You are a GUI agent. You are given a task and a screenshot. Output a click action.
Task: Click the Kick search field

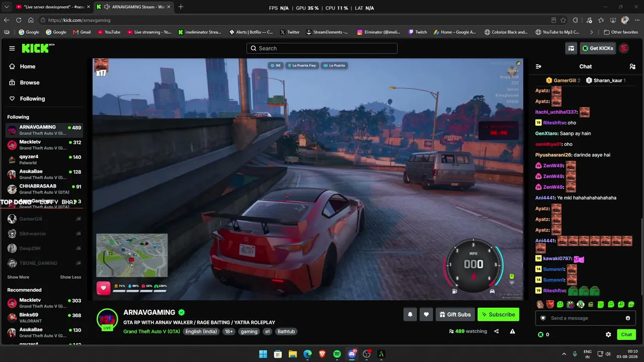pos(322,48)
